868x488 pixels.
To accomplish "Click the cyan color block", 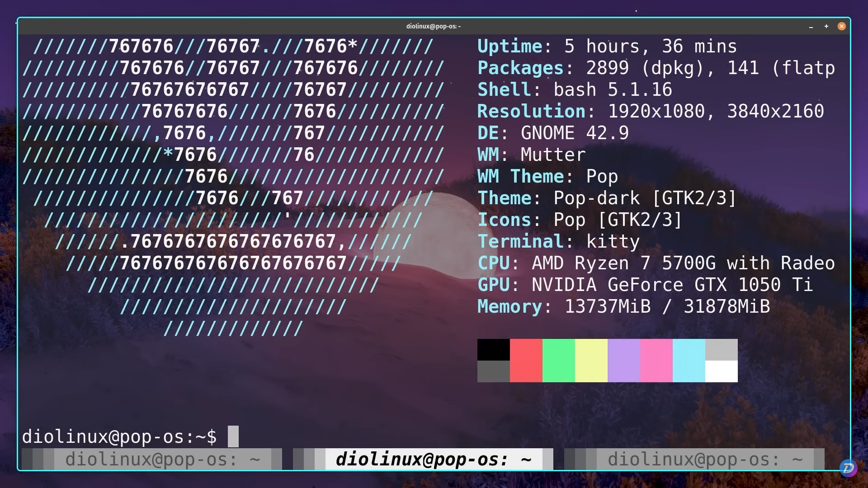I will 689,360.
